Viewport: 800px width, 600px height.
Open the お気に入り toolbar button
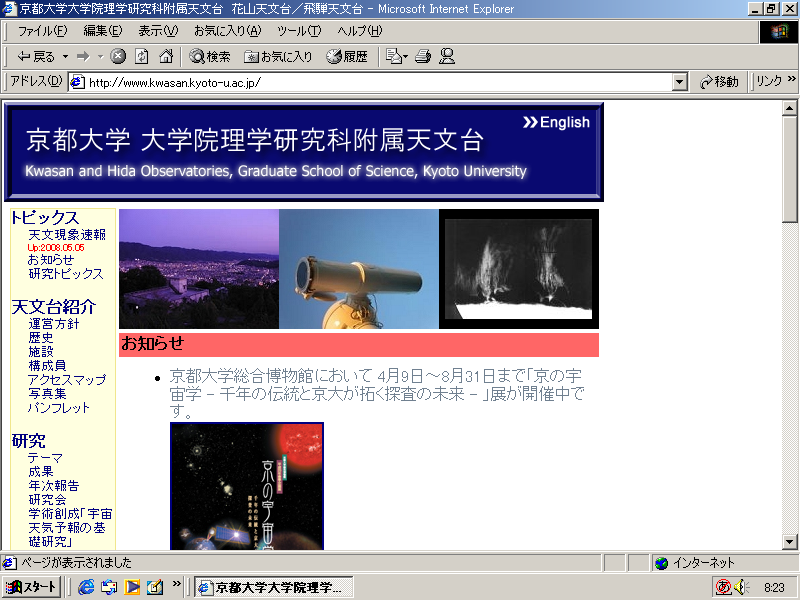(278, 57)
